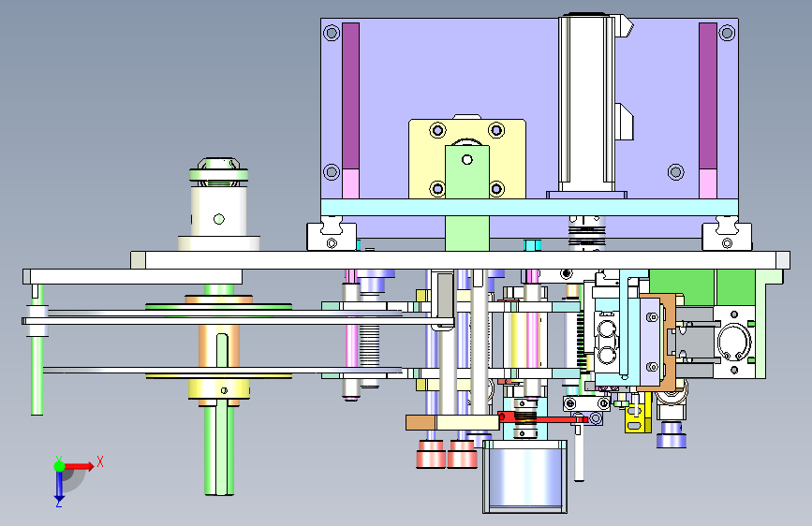Select the right linear guide block
The height and width of the screenshot is (526, 812).
pyautogui.click(x=727, y=237)
